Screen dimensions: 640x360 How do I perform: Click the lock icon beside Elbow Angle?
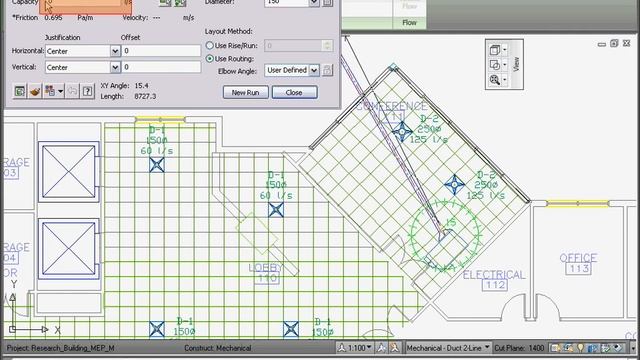(x=327, y=70)
